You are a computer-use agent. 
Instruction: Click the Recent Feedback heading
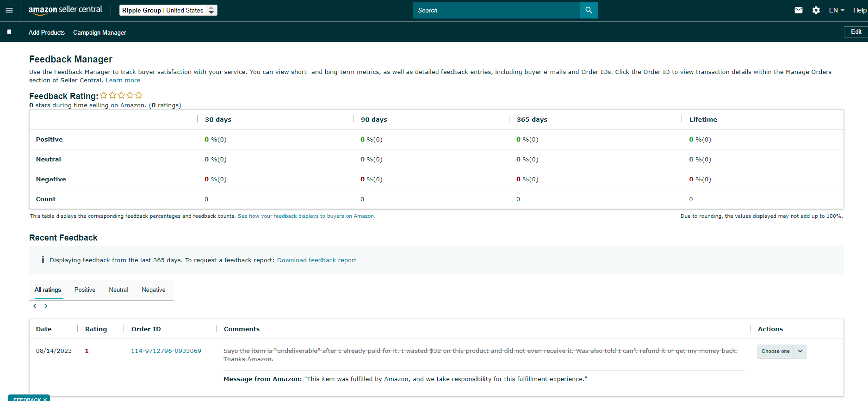point(63,238)
